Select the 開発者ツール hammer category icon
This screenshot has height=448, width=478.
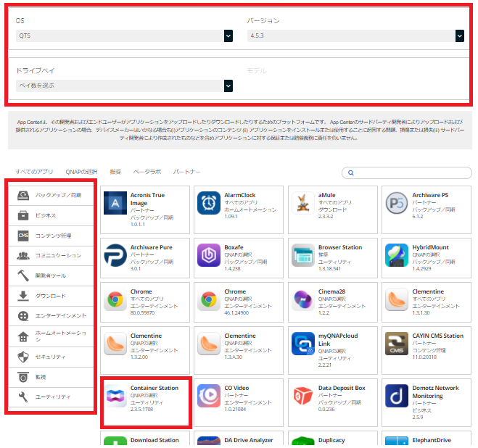click(x=23, y=275)
